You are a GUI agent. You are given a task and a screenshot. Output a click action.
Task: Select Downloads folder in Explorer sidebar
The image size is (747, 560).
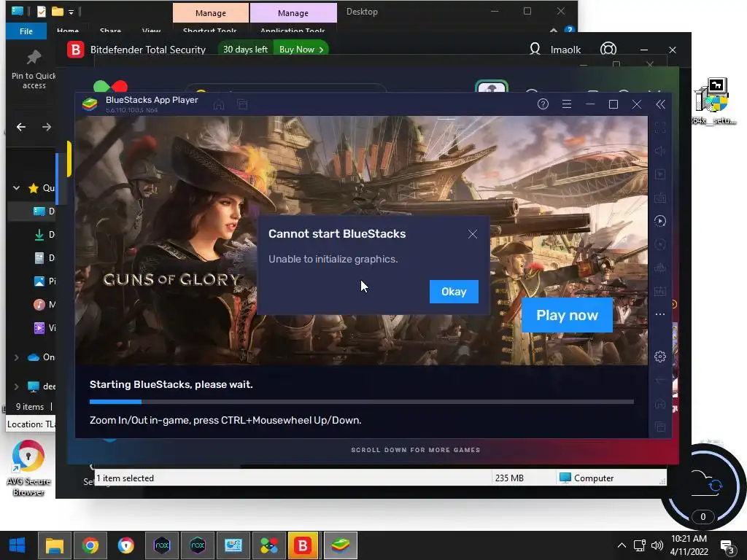(44, 234)
